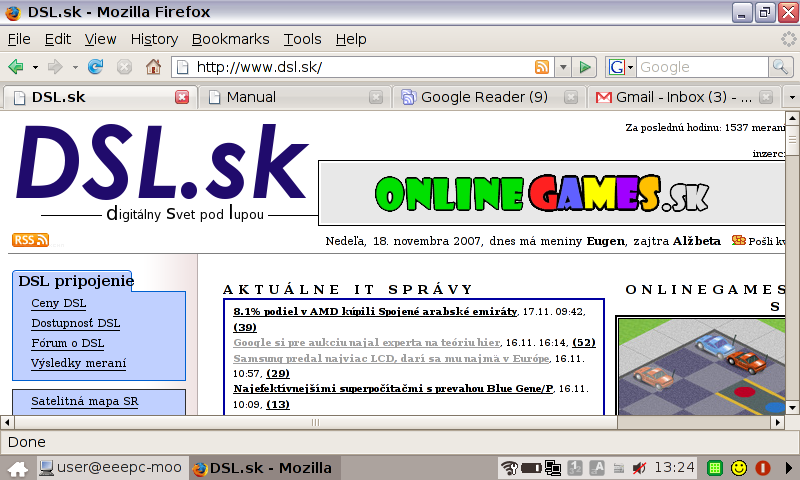Click the muted speaker volume icon
The height and width of the screenshot is (480, 800).
(x=639, y=467)
